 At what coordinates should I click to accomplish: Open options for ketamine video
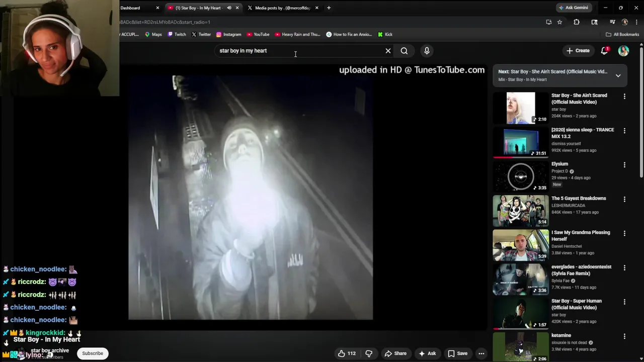click(x=624, y=336)
